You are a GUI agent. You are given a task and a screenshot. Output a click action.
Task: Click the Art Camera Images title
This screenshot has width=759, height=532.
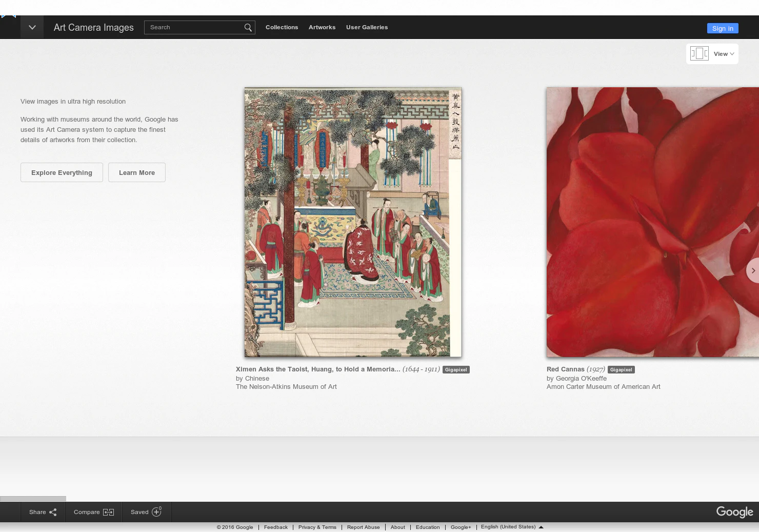tap(94, 27)
